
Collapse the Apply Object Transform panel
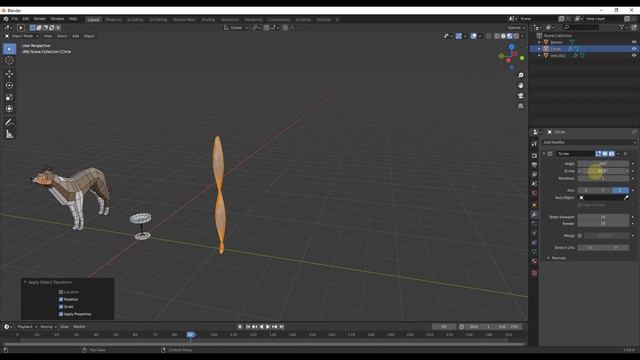25,282
